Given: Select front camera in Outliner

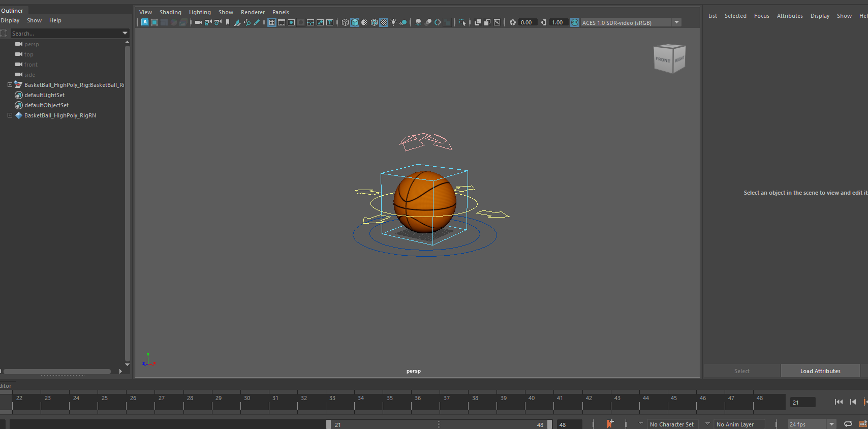Looking at the screenshot, I should pos(30,65).
